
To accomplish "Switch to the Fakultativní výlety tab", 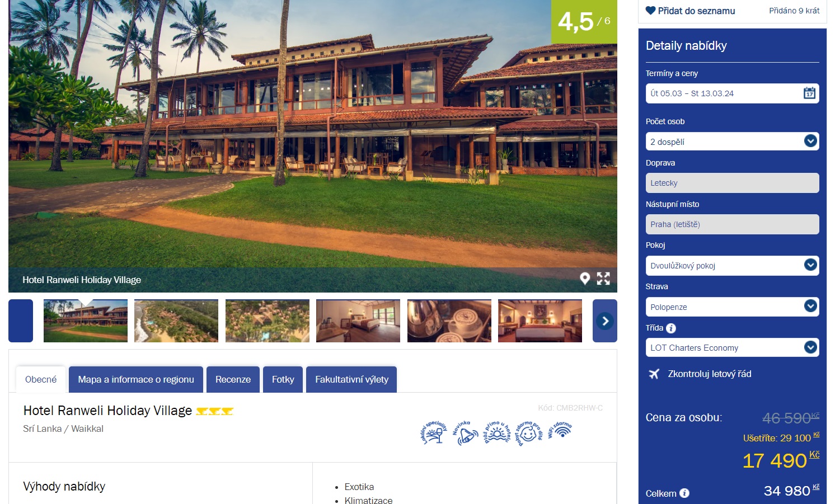I will (x=351, y=379).
